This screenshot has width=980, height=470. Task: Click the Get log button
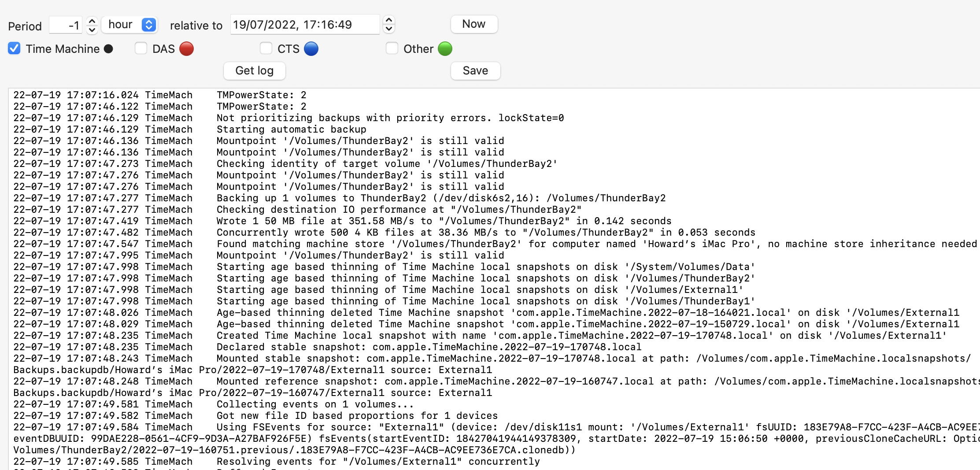pos(254,71)
